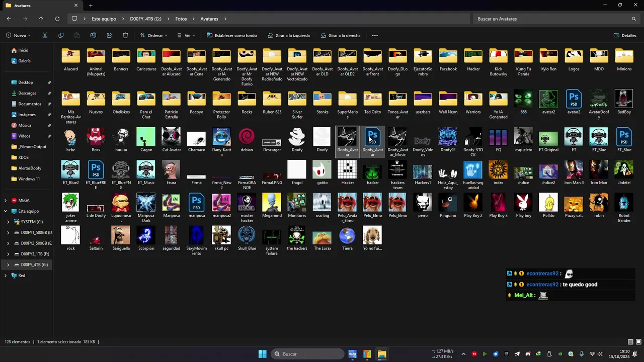Click the taskbar Buscar search box
Viewport: 644px width, 362px height.
pyautogui.click(x=308, y=354)
